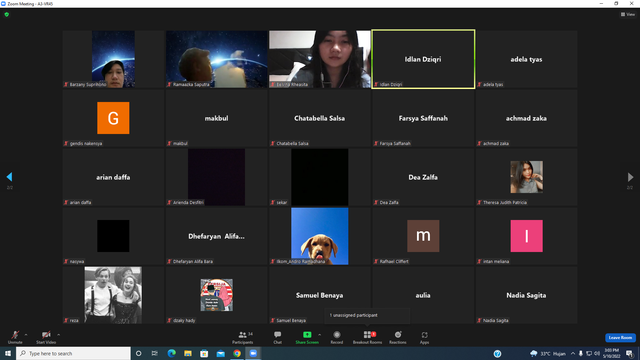
Task: Click Theresa Judith Patricia's profile picture
Action: (527, 177)
